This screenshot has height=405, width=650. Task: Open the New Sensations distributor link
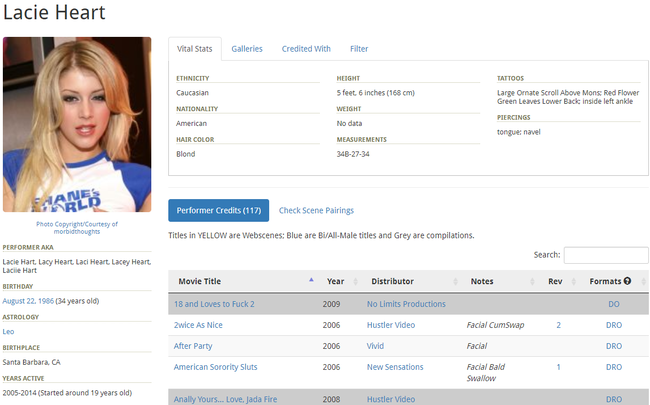tap(395, 367)
